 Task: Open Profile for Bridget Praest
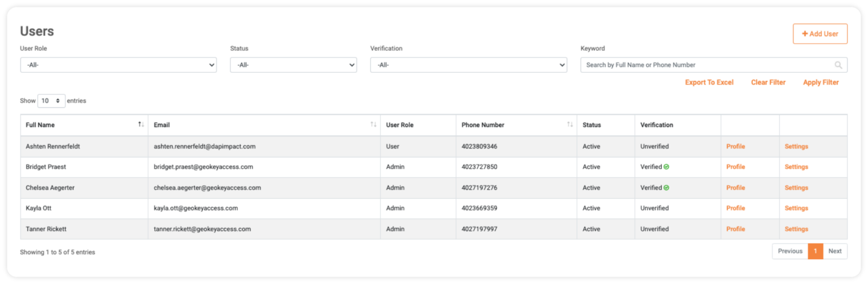pos(735,167)
